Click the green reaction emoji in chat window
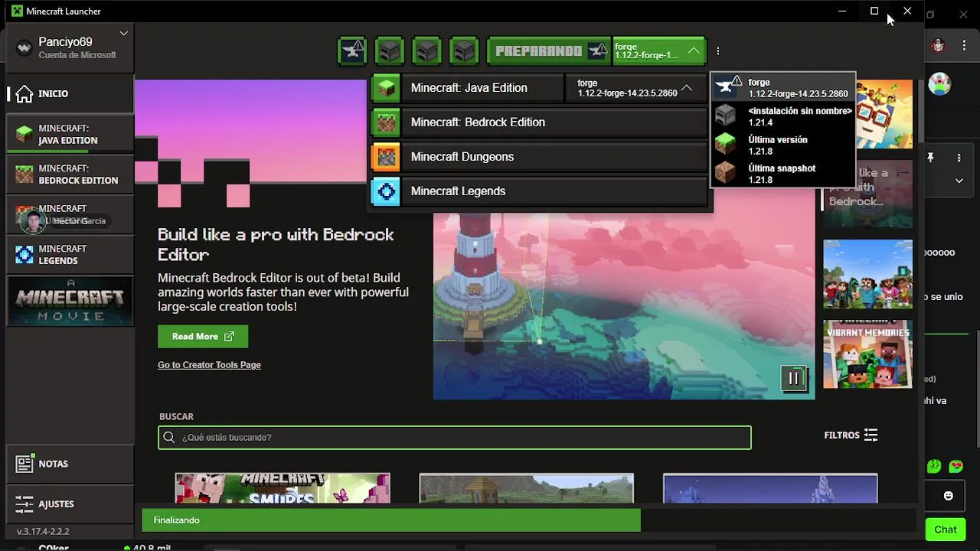Screen dimensions: 980x551 point(934,466)
